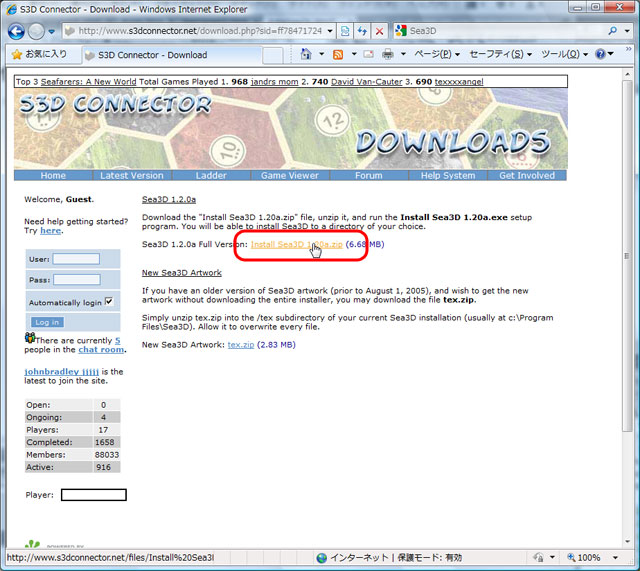Open the Favorites star button
Viewport: 640px width, 571px height.
tap(40, 54)
